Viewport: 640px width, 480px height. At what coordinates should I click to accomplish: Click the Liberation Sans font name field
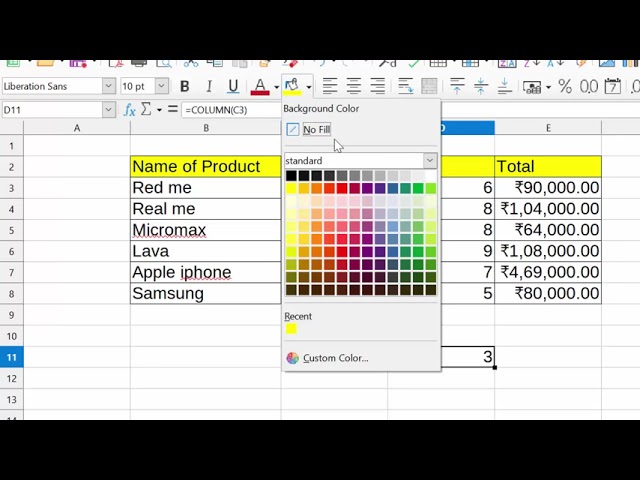coord(52,86)
